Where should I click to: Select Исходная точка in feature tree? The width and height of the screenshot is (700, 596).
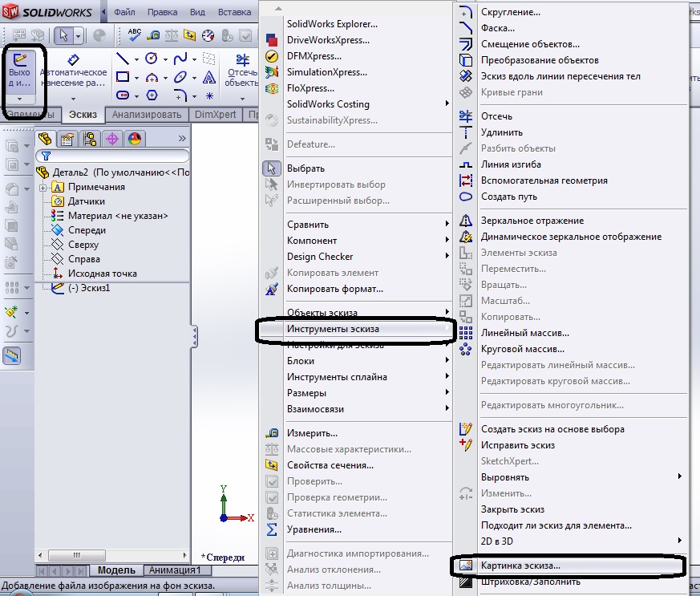[x=102, y=274]
